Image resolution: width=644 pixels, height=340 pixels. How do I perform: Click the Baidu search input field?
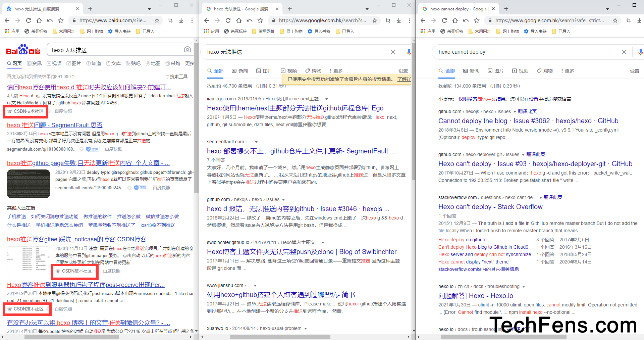point(114,50)
